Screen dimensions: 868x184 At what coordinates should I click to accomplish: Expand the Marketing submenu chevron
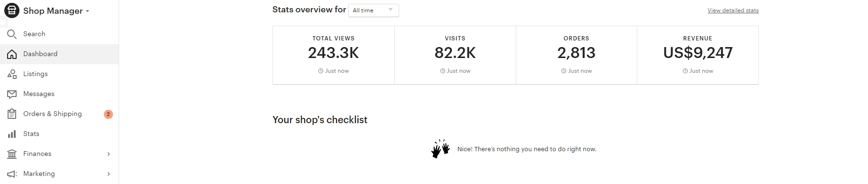(x=109, y=174)
